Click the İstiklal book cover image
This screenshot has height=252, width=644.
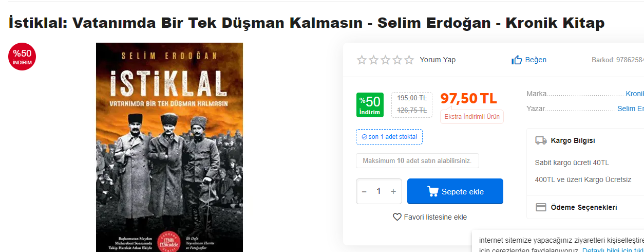click(169, 147)
